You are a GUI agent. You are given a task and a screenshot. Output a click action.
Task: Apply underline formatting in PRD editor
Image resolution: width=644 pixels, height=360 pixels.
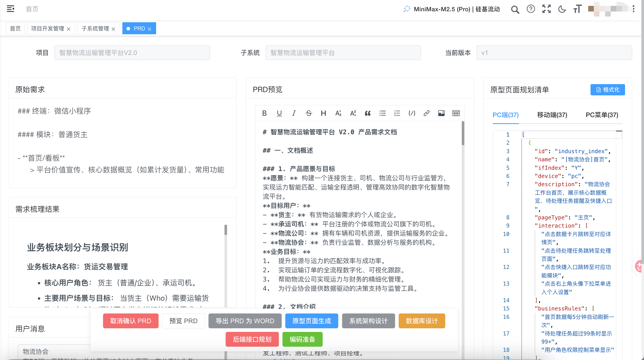point(279,113)
